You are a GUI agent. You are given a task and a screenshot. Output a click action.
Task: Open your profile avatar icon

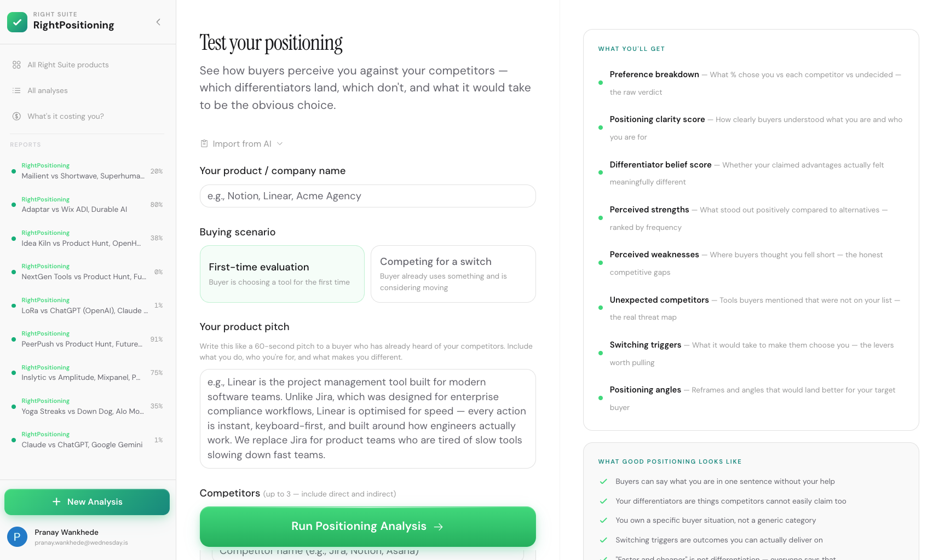17,536
